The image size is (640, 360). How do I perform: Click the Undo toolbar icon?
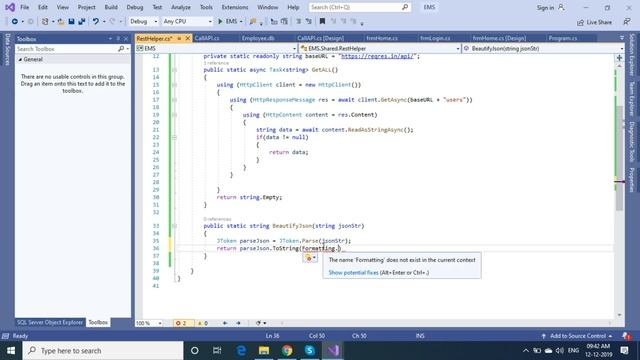(96, 22)
